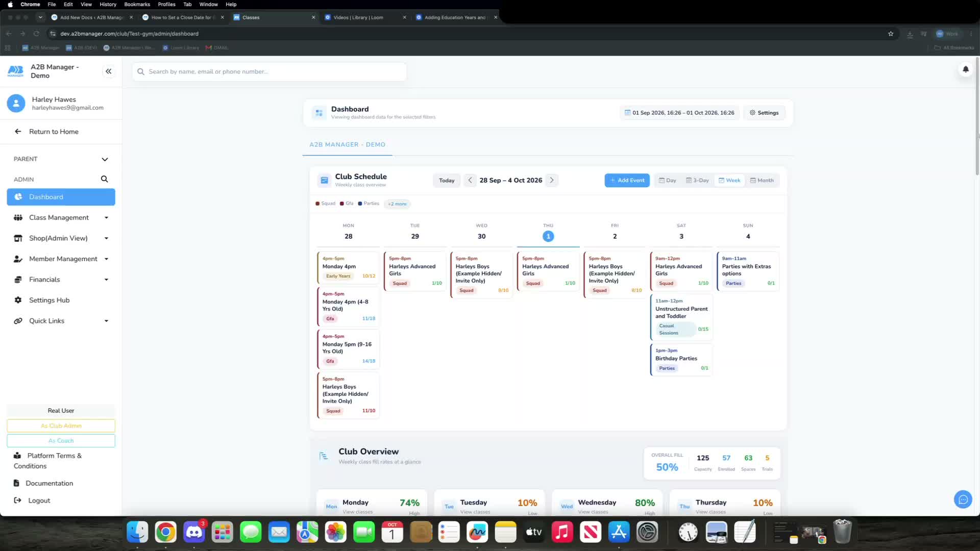Open the Bookmarks menu in menu bar

pos(137,4)
